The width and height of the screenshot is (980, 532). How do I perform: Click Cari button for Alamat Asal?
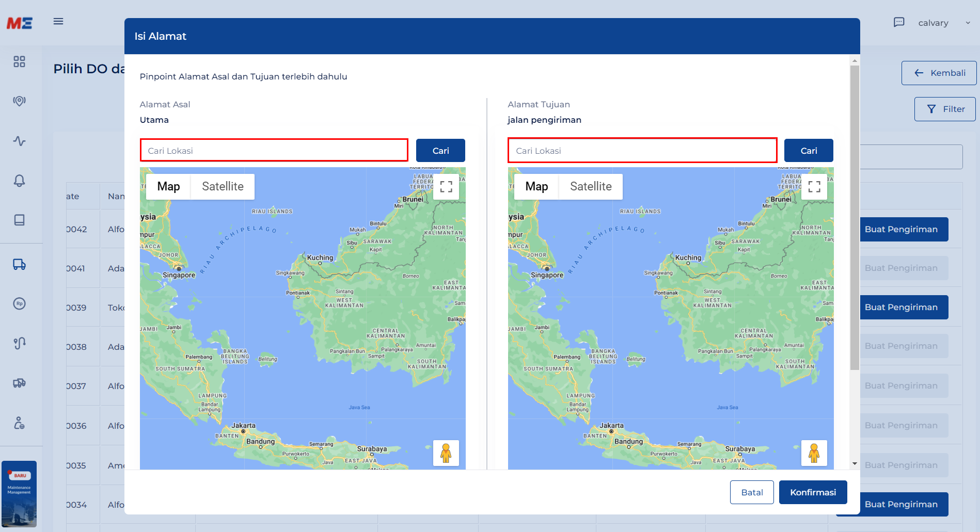click(x=440, y=150)
